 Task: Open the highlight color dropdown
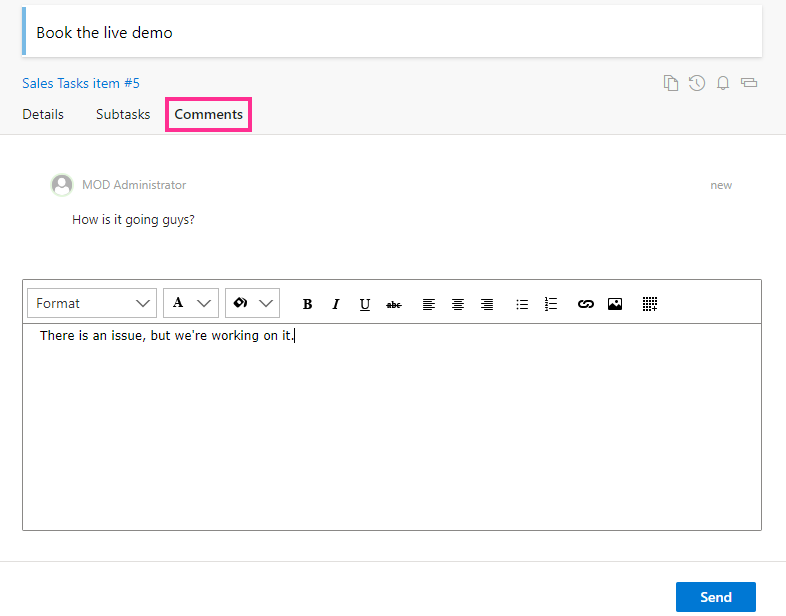coord(253,303)
